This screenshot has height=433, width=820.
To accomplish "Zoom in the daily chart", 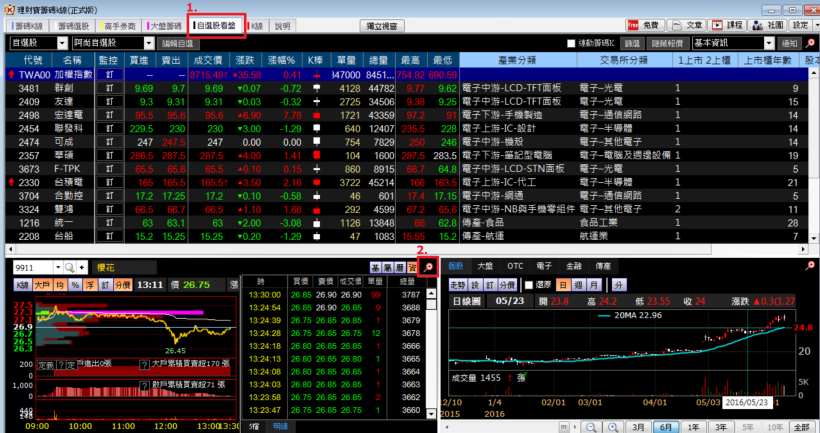I will pos(612,426).
